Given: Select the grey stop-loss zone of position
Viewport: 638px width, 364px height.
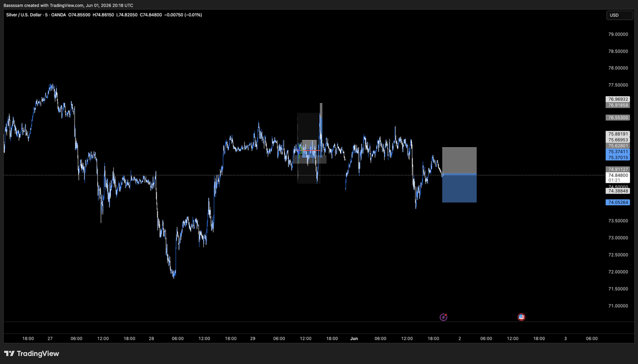Looking at the screenshot, I should pos(459,161).
